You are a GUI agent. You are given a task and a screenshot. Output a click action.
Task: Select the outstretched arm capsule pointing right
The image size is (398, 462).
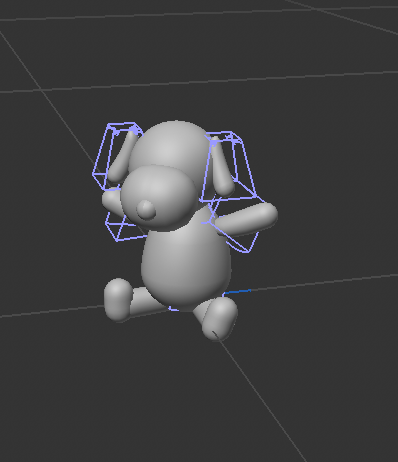tap(247, 219)
